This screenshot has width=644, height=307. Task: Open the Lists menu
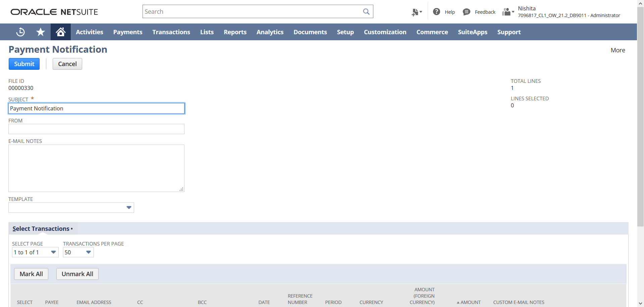[x=207, y=32]
